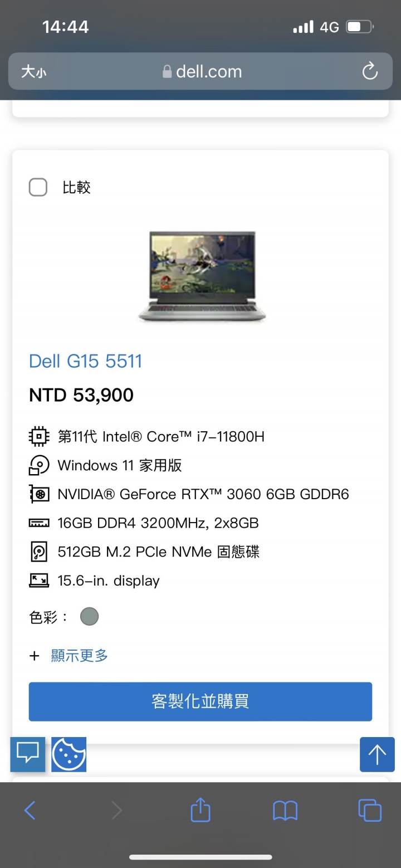401x868 pixels.
Task: Open the 大小 text size menu
Action: point(34,71)
